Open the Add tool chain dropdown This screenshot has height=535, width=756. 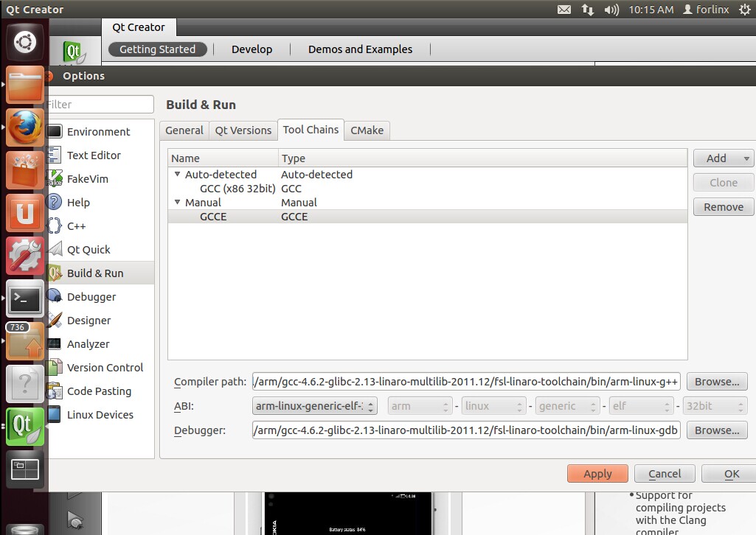[724, 158]
